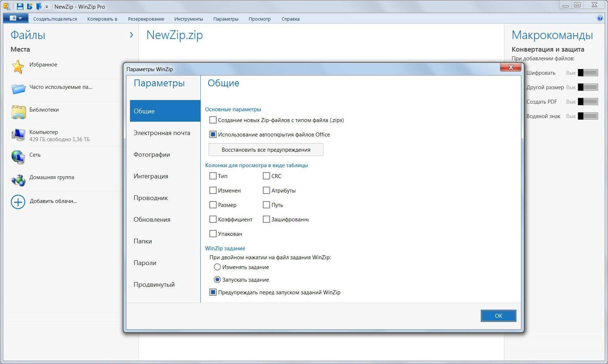Expand the Файлы panel chevron
Viewport: 608px width, 364px height.
coord(131,35)
